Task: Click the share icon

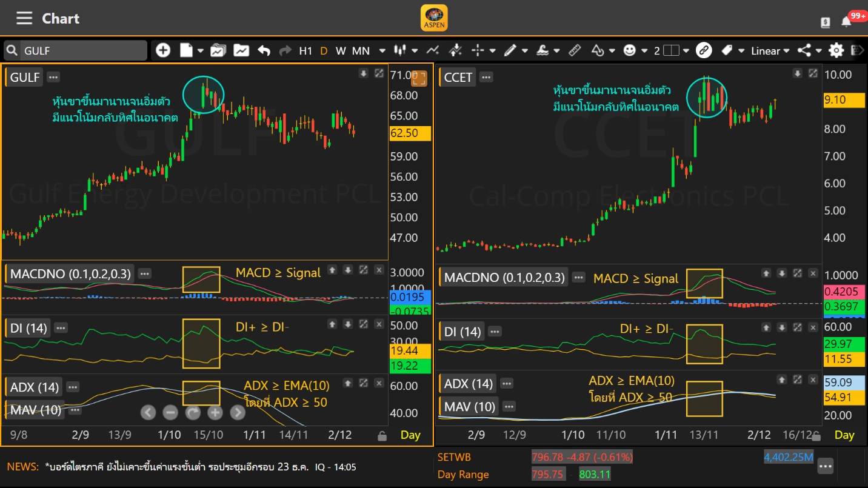Action: [804, 50]
